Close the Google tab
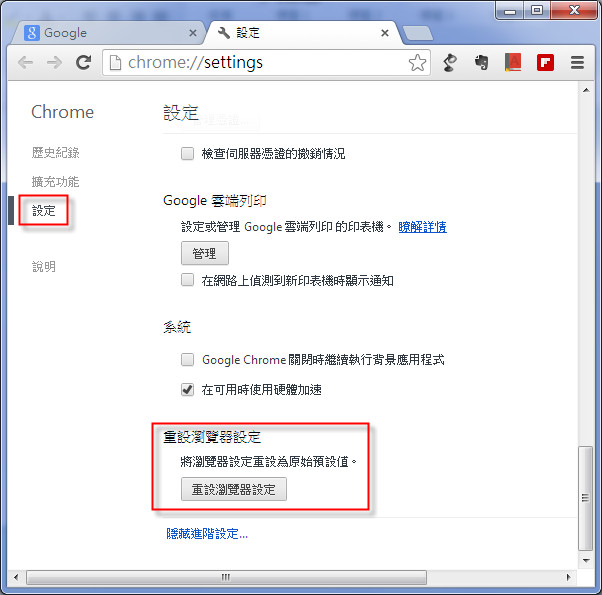This screenshot has width=602, height=595. [x=193, y=33]
